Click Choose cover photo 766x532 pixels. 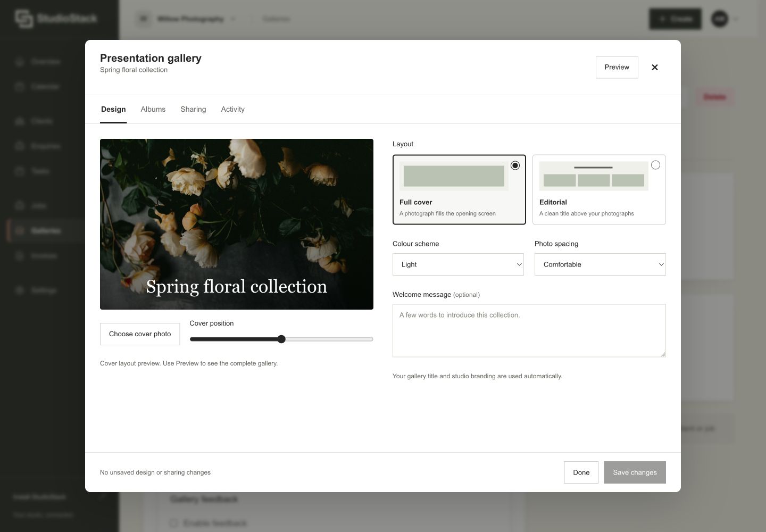[x=140, y=334]
